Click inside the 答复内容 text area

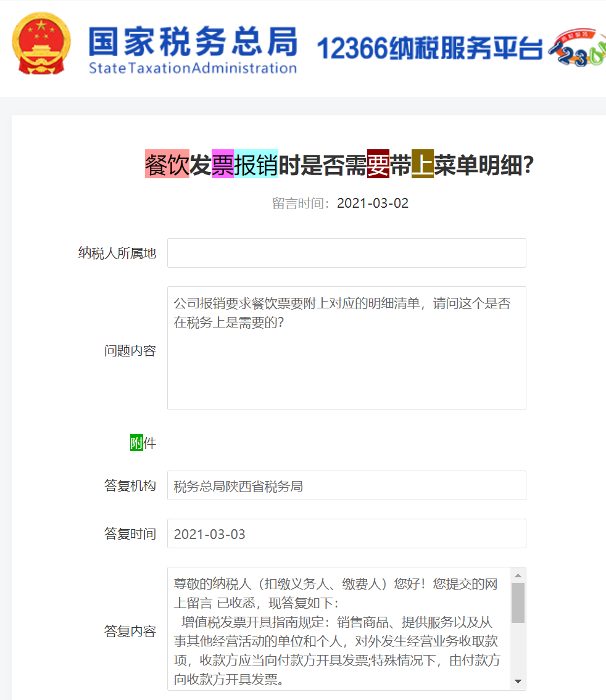coord(339,629)
